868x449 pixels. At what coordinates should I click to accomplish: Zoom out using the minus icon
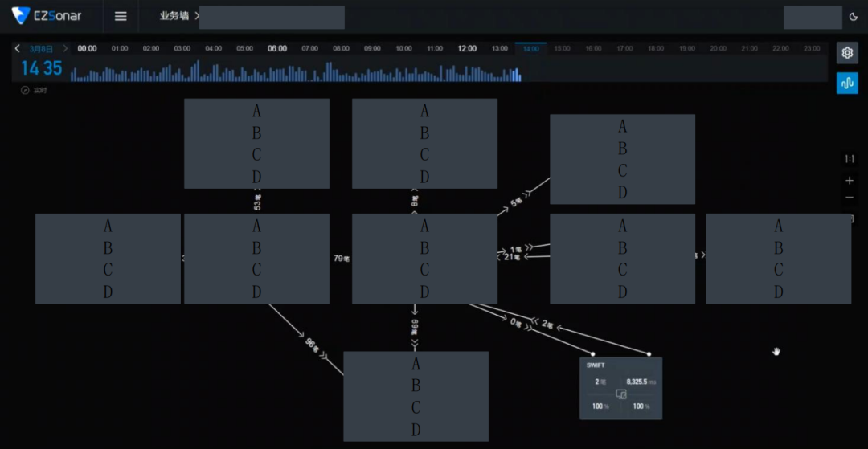pos(850,198)
